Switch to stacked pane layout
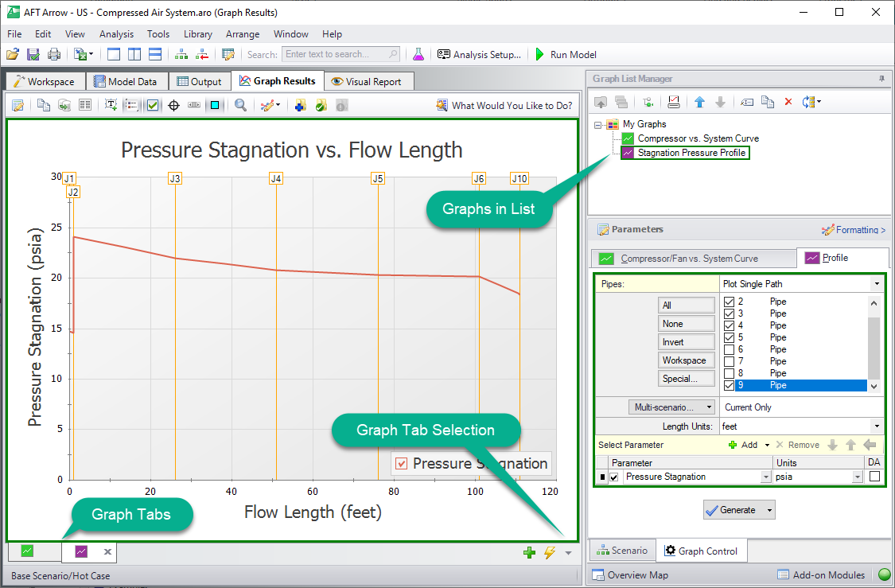The image size is (895, 588). (154, 54)
